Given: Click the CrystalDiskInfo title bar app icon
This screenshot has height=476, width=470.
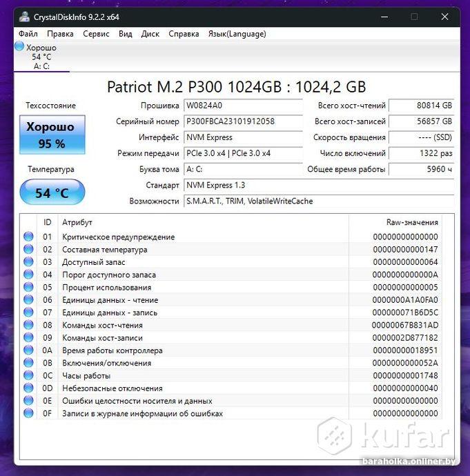Looking at the screenshot, I should 24,17.
